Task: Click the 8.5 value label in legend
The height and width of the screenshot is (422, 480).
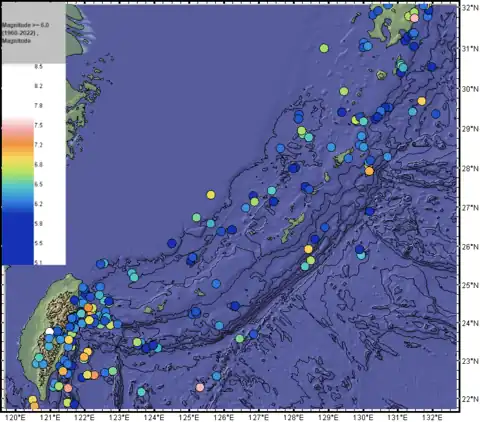Action: point(39,66)
